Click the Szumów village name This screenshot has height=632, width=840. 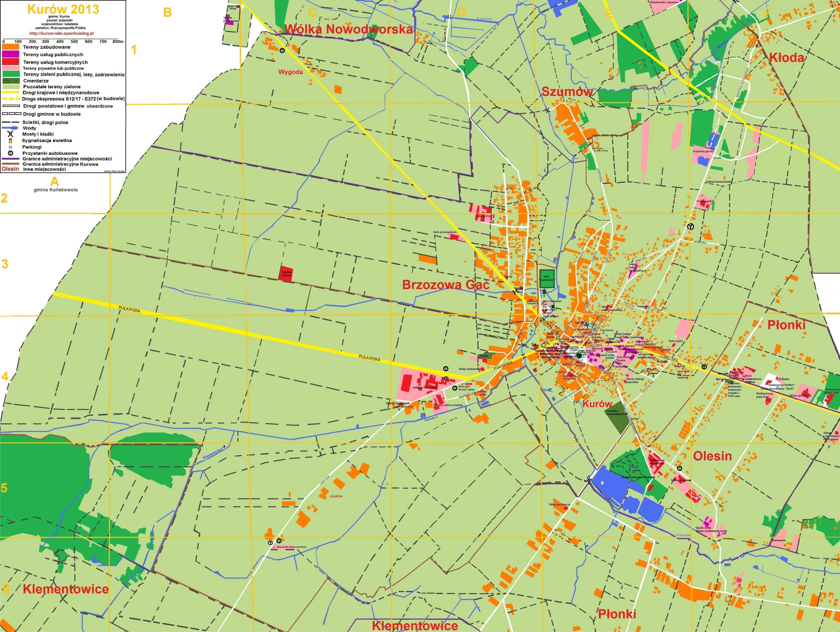[567, 92]
